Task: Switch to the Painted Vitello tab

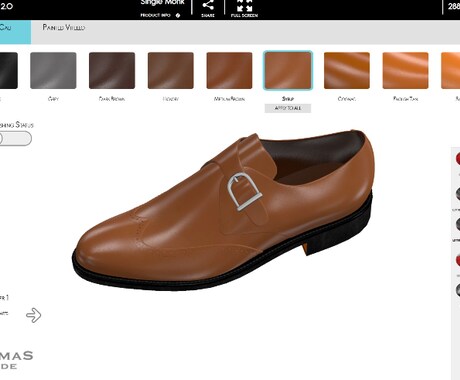Action: [64, 28]
